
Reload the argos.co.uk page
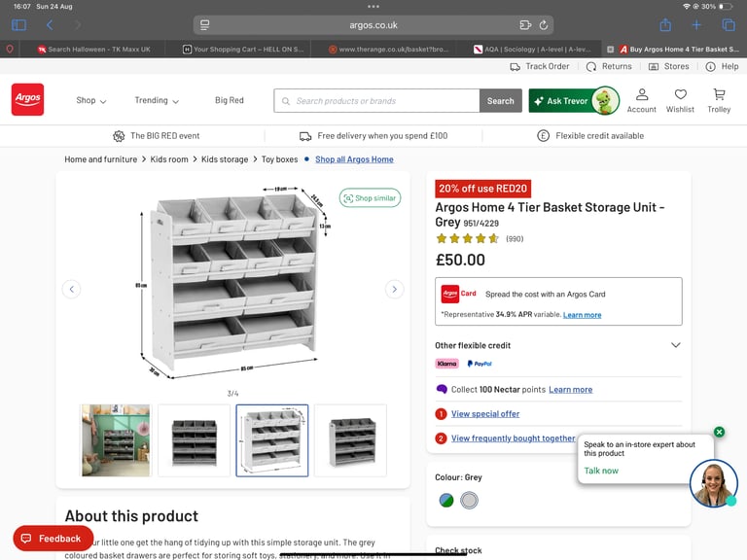[x=543, y=25]
